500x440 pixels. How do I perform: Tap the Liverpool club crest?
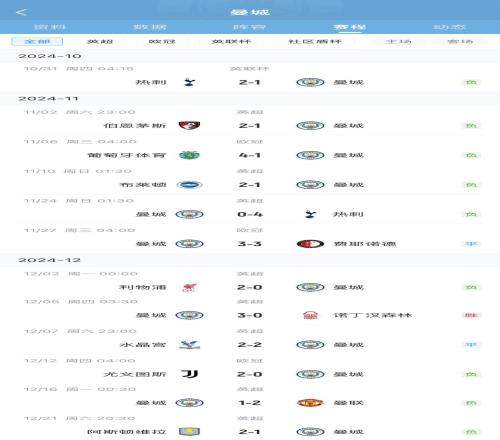pyautogui.click(x=189, y=287)
